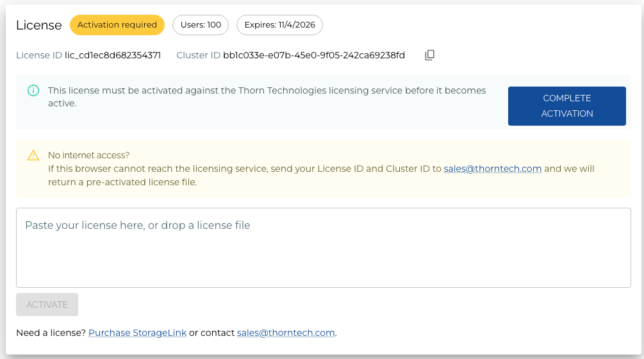Click the greyed-out Activate button
644x359 pixels.
tap(47, 305)
